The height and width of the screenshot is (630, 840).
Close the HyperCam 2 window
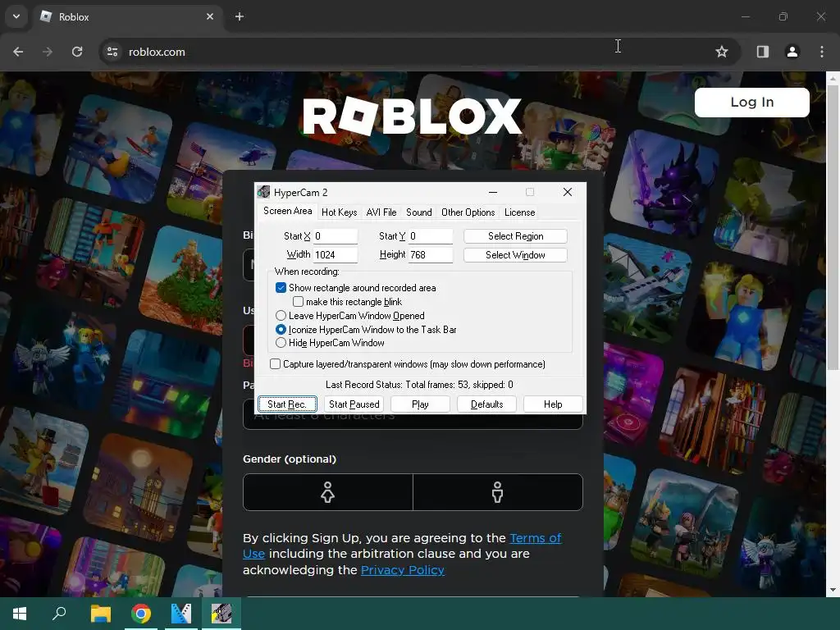(568, 192)
